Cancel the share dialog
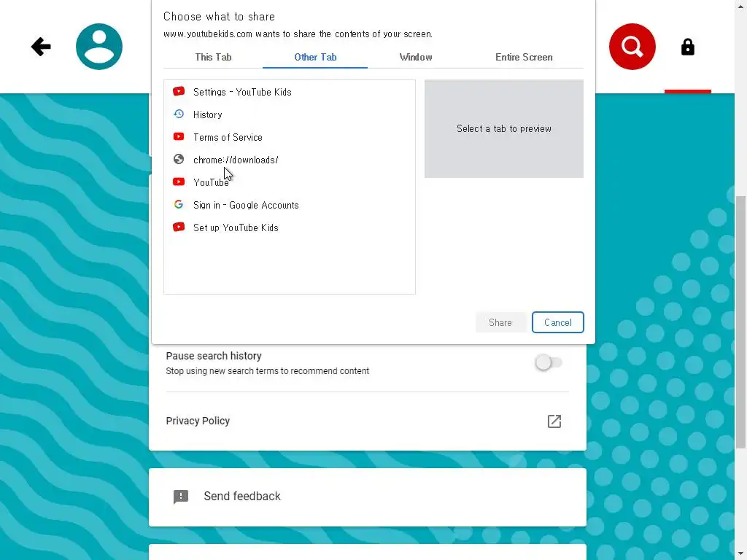747x560 pixels. click(558, 322)
